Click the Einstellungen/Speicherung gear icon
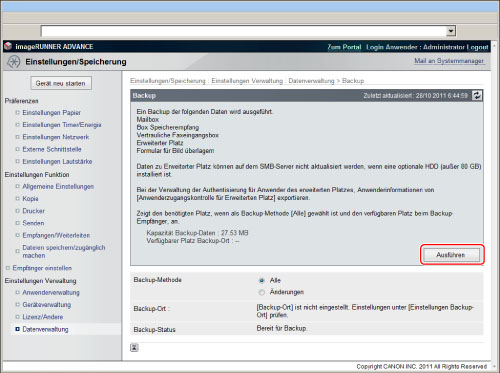The height and width of the screenshot is (373, 500). (x=14, y=62)
